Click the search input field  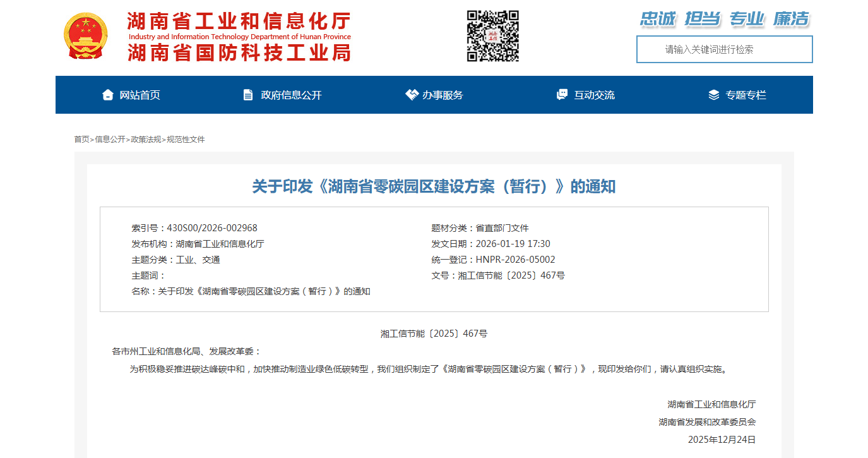tap(723, 49)
